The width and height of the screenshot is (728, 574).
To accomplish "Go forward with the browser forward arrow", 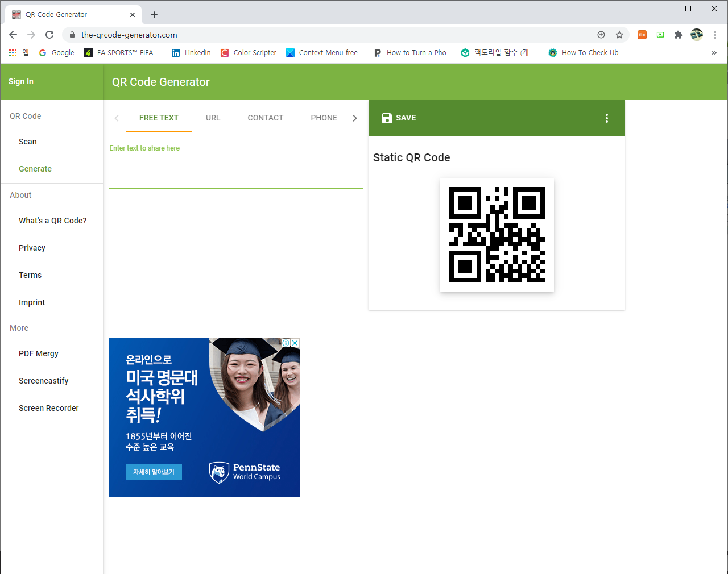I will coord(31,35).
